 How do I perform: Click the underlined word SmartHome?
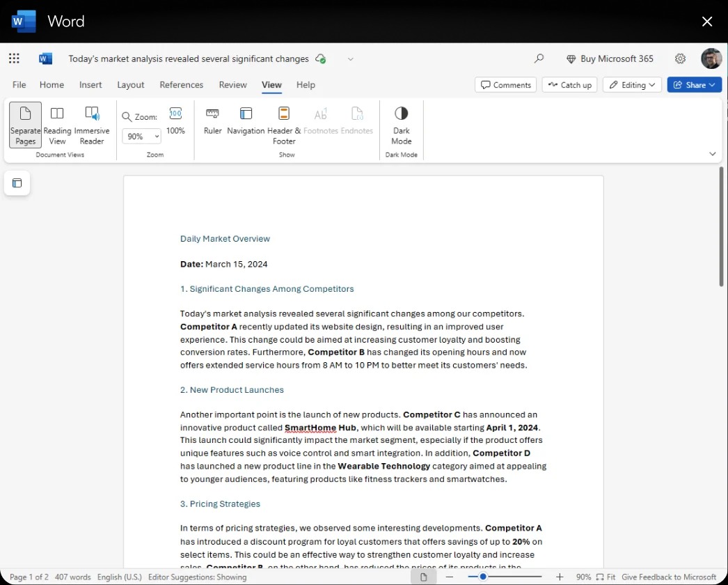[x=310, y=428]
